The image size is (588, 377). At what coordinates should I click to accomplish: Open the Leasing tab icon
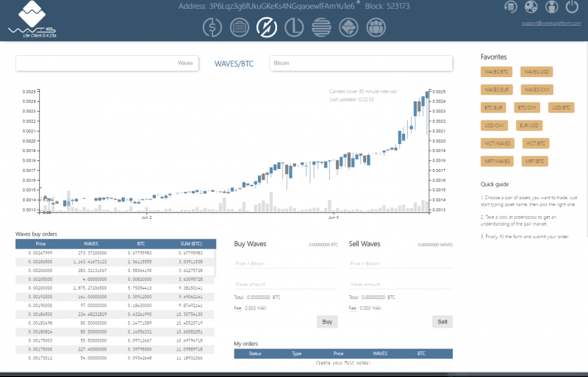click(294, 27)
